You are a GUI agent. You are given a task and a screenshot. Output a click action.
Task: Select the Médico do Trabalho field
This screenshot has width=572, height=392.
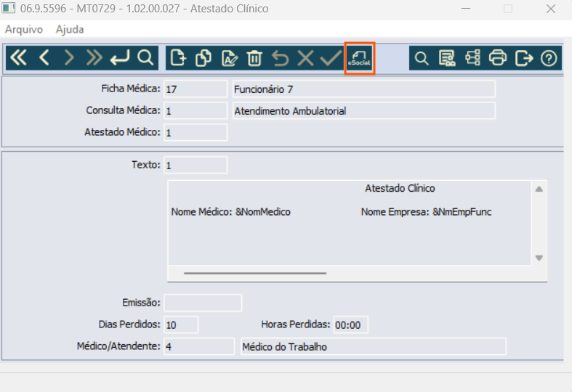[374, 346]
